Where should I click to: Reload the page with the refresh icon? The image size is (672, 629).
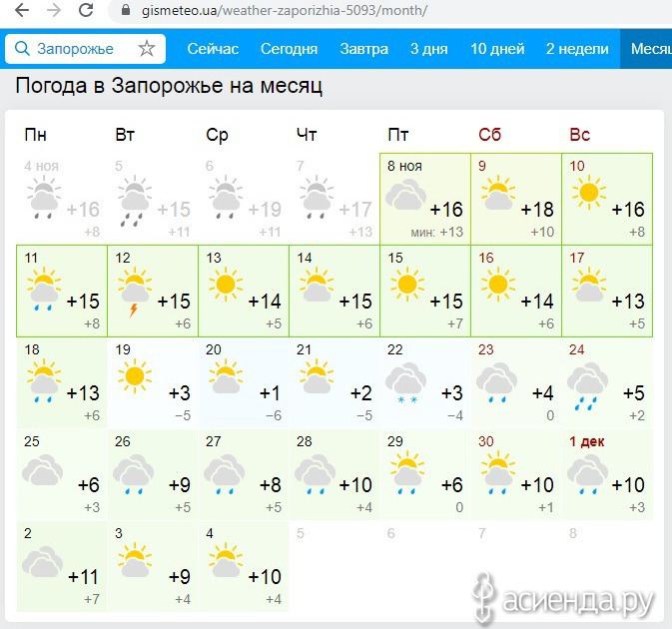(86, 10)
